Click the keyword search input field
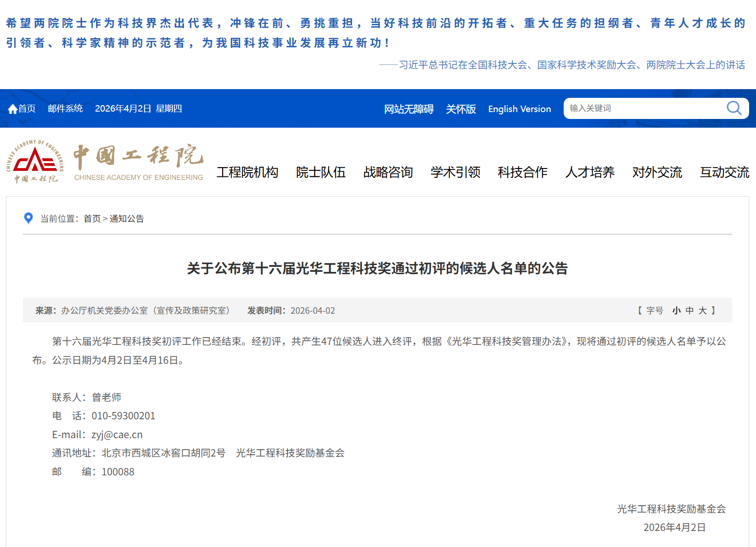 (x=643, y=108)
